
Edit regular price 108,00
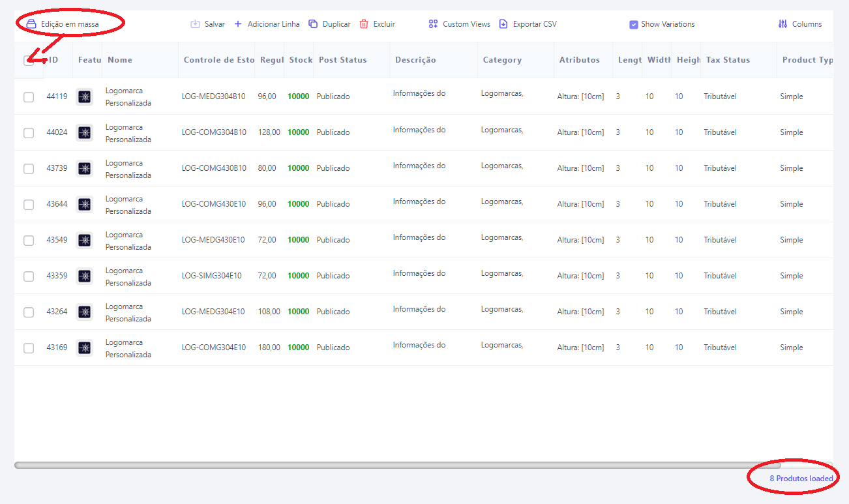269,312
